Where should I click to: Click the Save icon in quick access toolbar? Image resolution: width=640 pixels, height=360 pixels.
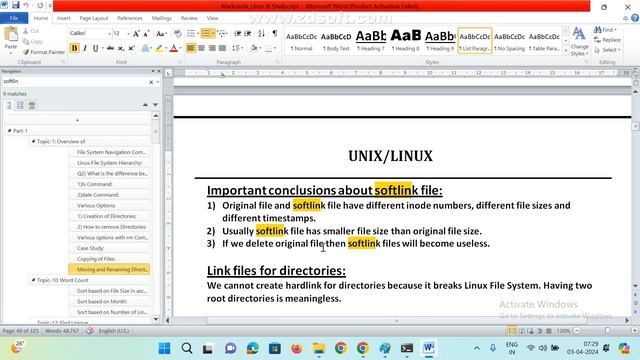(16, 5)
